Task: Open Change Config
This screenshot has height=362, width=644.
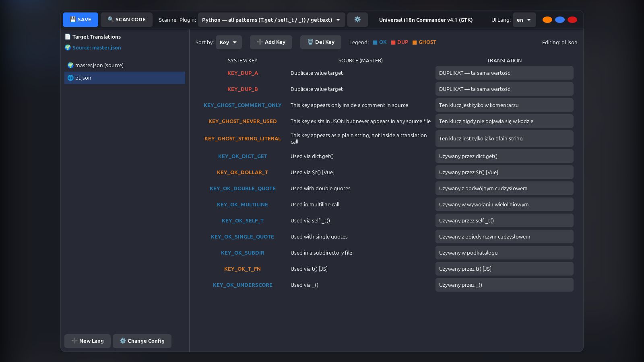Action: coord(142,341)
